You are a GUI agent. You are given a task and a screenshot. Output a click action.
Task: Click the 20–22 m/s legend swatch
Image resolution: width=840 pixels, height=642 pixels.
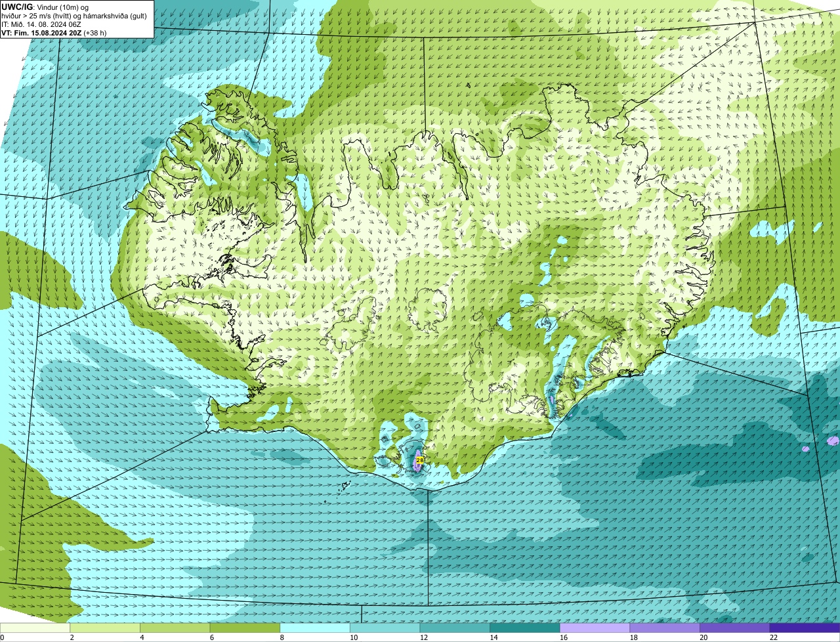[735, 628]
